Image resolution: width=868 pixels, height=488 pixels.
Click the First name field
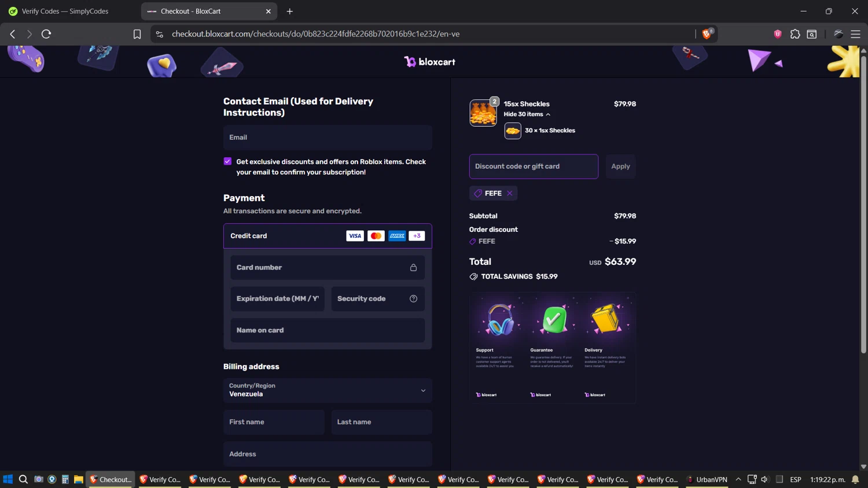pyautogui.click(x=274, y=422)
